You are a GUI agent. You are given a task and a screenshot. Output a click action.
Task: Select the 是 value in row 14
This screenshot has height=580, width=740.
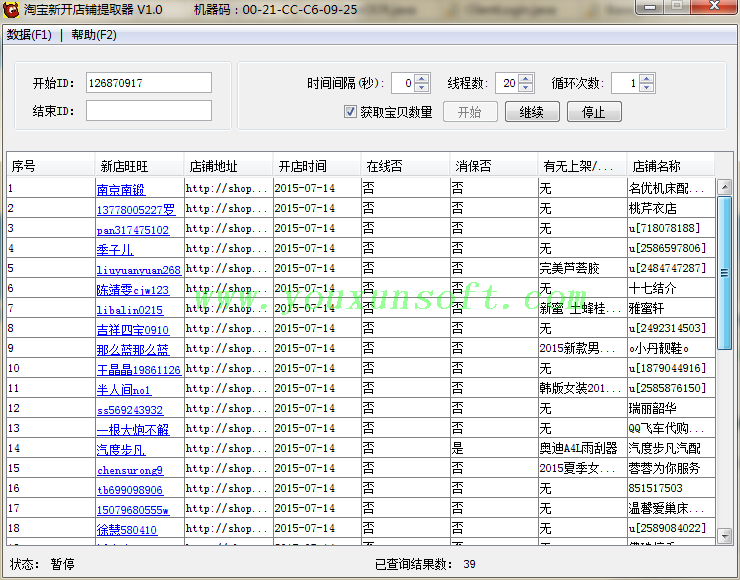(457, 448)
